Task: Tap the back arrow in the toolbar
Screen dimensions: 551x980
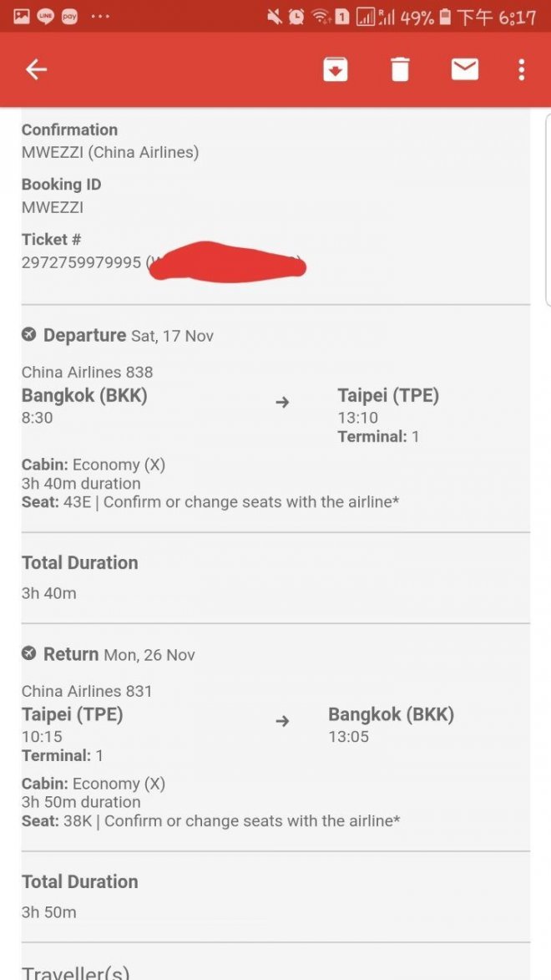Action: click(36, 69)
